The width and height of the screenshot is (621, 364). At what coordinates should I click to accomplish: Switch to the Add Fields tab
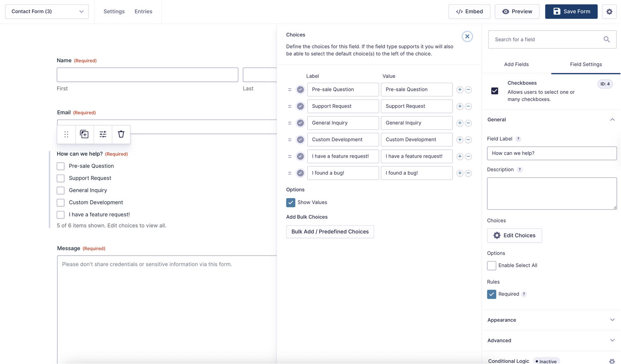[516, 65]
